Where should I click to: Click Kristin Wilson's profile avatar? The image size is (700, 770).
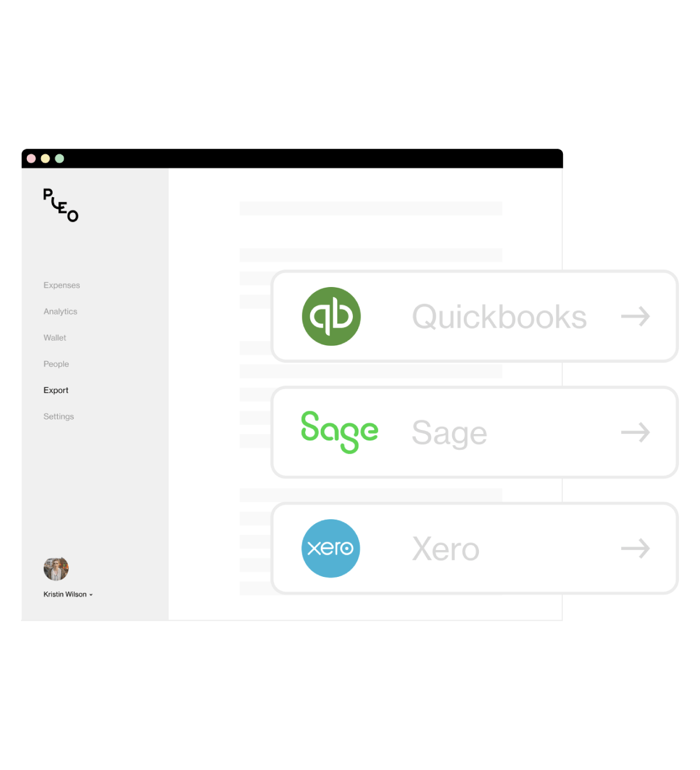pyautogui.click(x=56, y=569)
